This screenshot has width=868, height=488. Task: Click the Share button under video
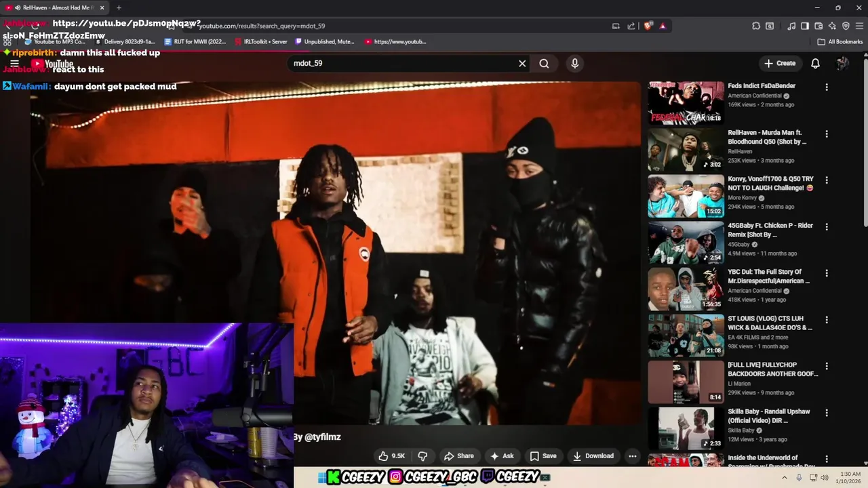(459, 456)
